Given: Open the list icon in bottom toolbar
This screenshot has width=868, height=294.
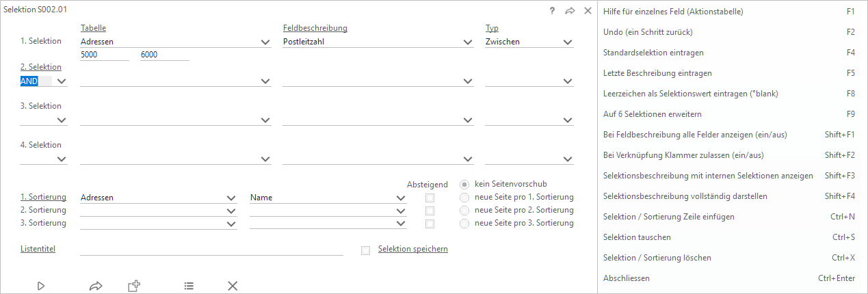Looking at the screenshot, I should point(189,286).
